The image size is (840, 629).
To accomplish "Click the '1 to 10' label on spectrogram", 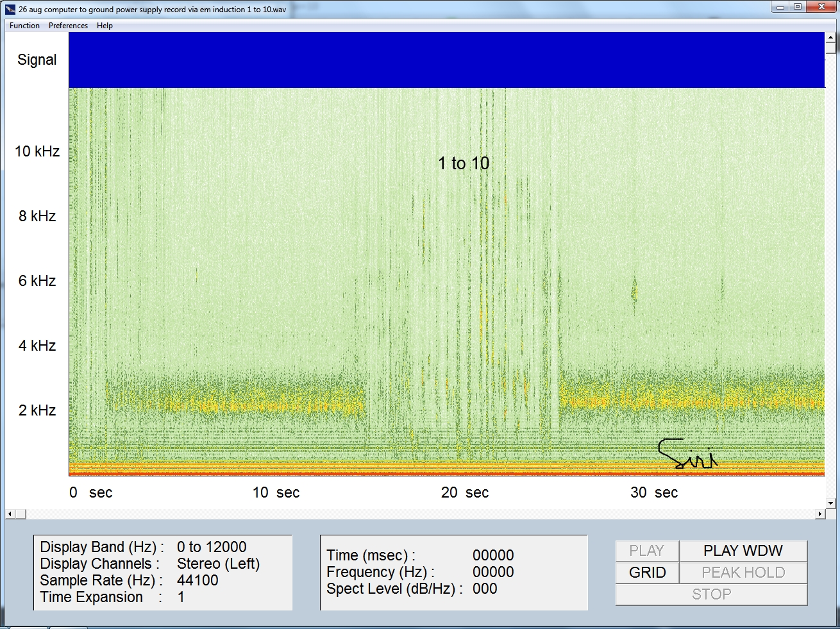I will (464, 164).
